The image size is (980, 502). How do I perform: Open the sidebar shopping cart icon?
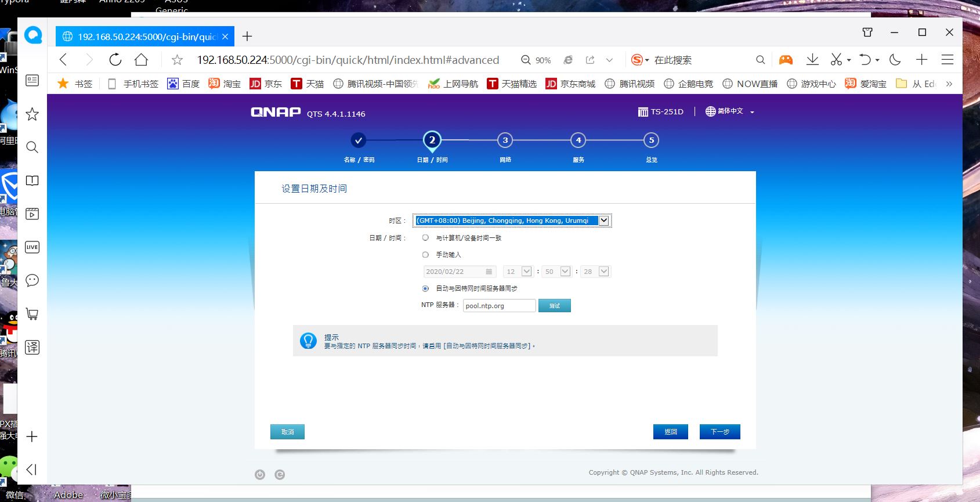pos(32,314)
